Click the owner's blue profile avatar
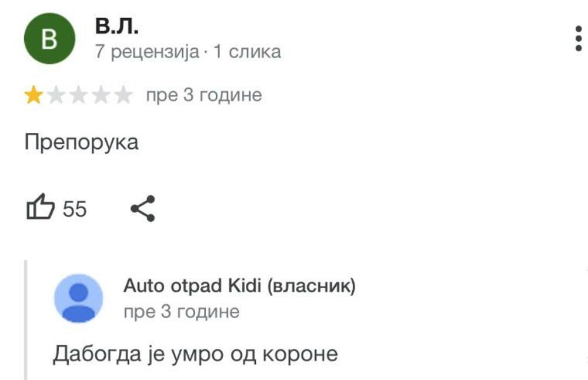The width and height of the screenshot is (588, 380). tap(78, 298)
